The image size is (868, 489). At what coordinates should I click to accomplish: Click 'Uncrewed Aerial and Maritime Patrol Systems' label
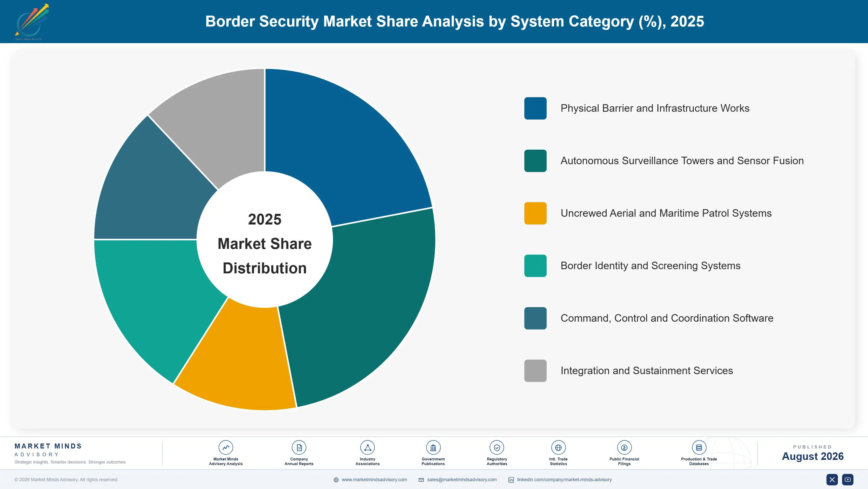tap(666, 213)
